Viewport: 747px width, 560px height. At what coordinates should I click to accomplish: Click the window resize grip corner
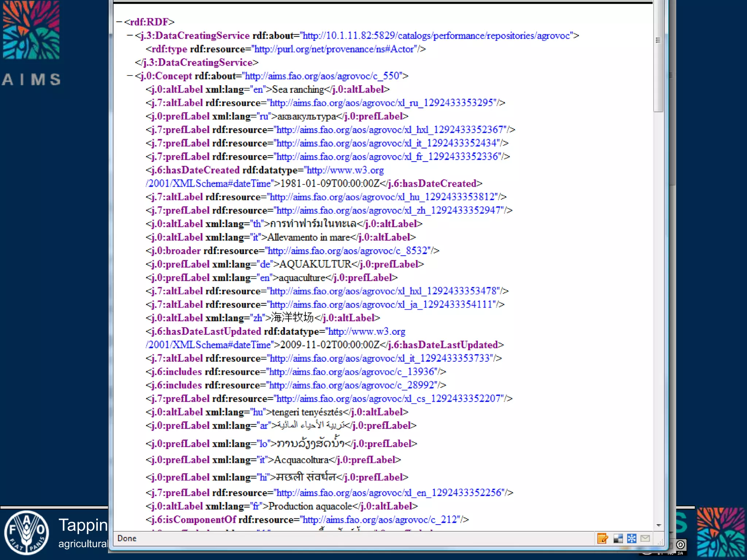(660, 542)
